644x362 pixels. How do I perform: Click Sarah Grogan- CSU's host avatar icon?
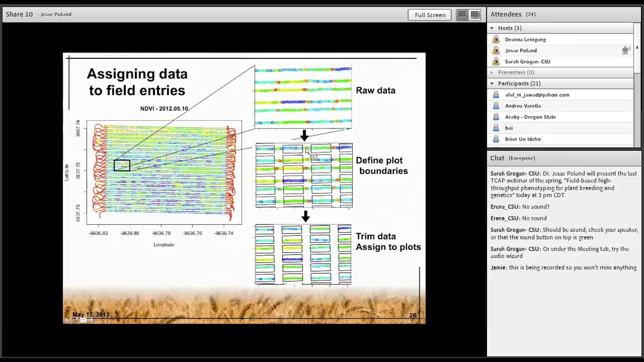pyautogui.click(x=496, y=62)
